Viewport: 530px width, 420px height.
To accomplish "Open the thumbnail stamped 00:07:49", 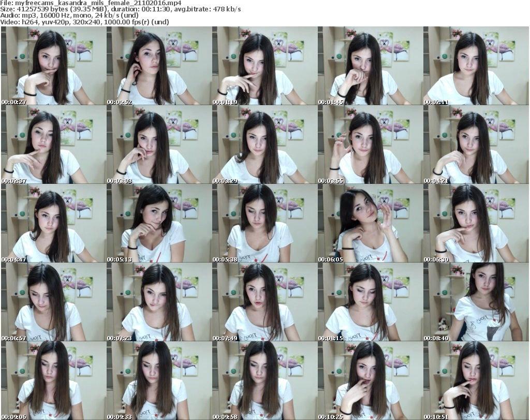I will pyautogui.click(x=264, y=302).
